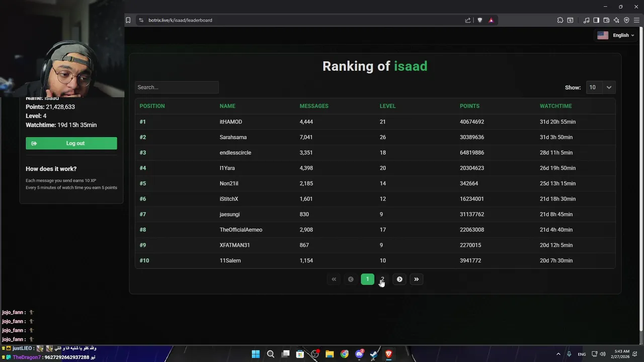Open Microsoft Store from taskbar

(300, 354)
